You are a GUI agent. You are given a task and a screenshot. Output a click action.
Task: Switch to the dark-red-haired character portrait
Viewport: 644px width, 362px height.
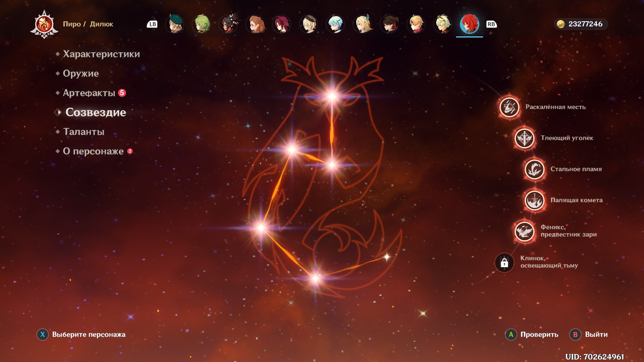pyautogui.click(x=282, y=24)
